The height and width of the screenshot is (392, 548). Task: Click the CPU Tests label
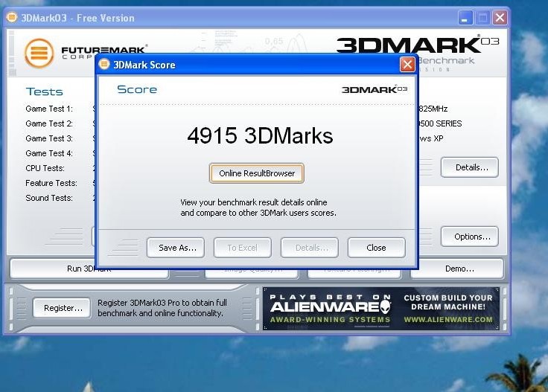[45, 168]
